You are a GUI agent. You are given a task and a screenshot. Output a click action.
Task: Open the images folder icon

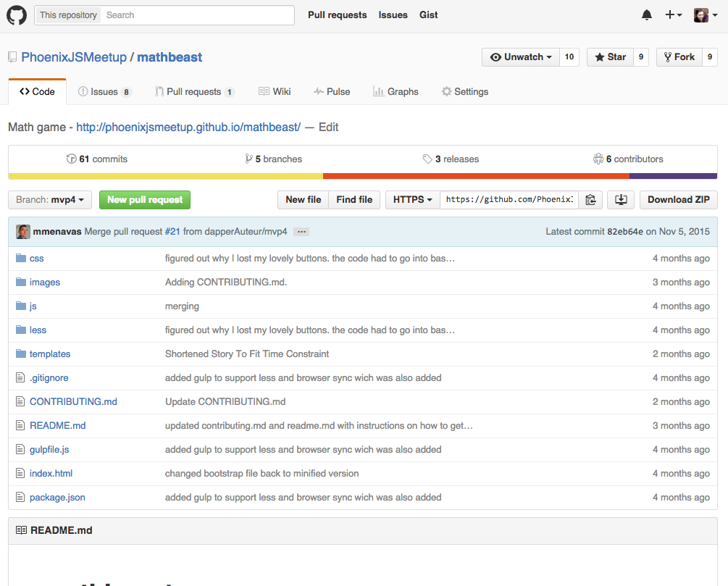(21, 282)
